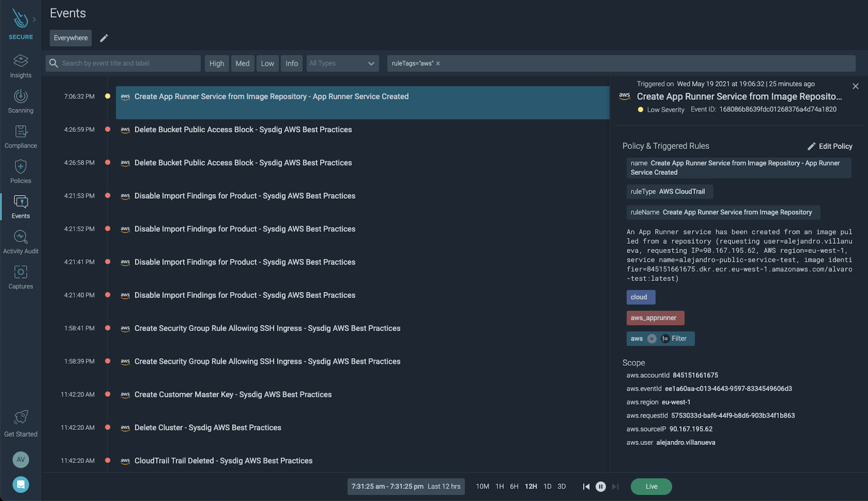Image resolution: width=868 pixels, height=501 pixels.
Task: Click the search magnifier icon
Action: tap(53, 63)
